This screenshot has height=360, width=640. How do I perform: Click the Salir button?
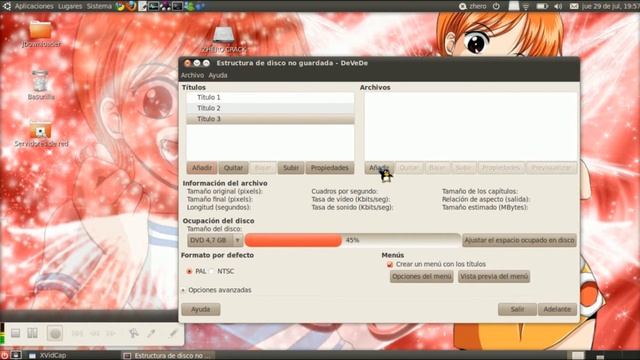517,309
